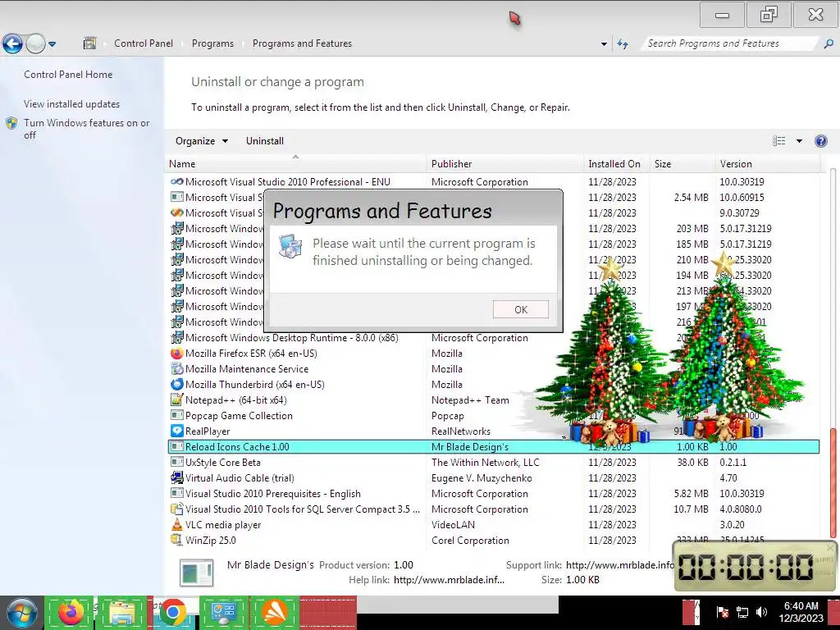Open the Organize menu
The height and width of the screenshot is (630, 840).
click(202, 141)
